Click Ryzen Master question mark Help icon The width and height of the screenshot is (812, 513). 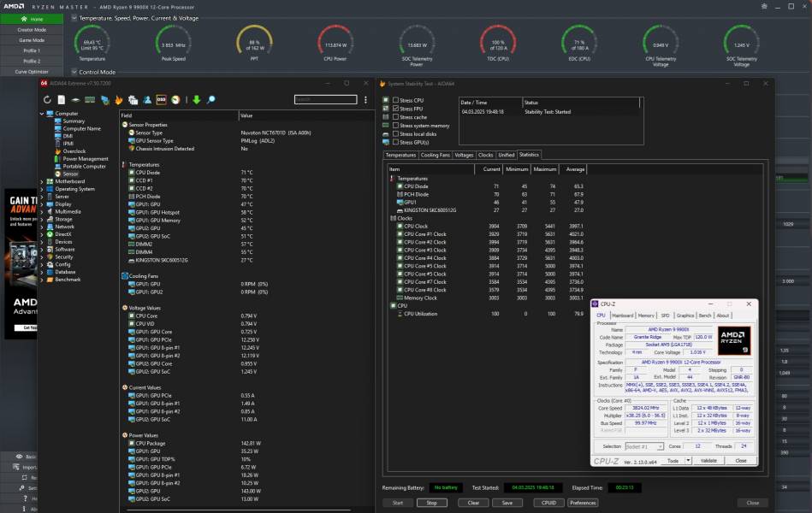25,498
